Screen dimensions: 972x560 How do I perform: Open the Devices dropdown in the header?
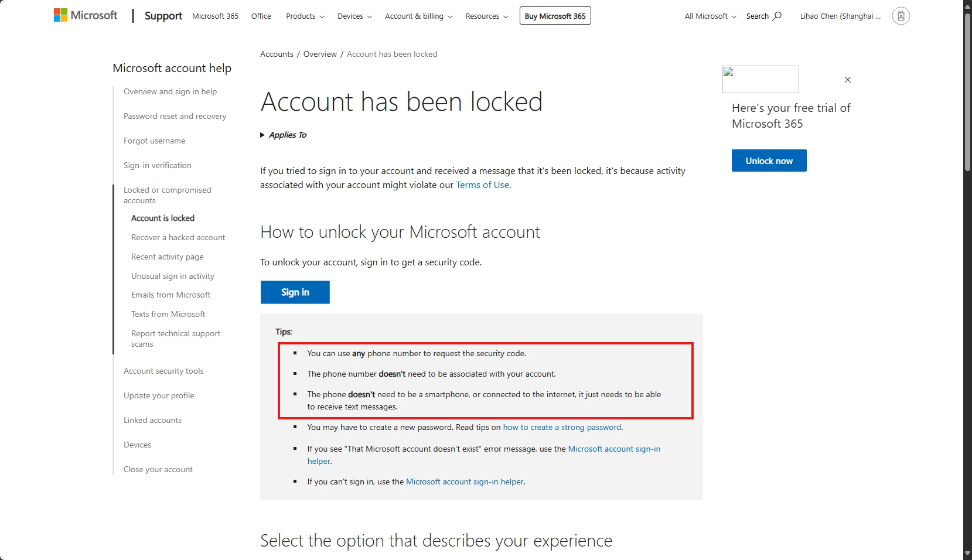(x=354, y=16)
